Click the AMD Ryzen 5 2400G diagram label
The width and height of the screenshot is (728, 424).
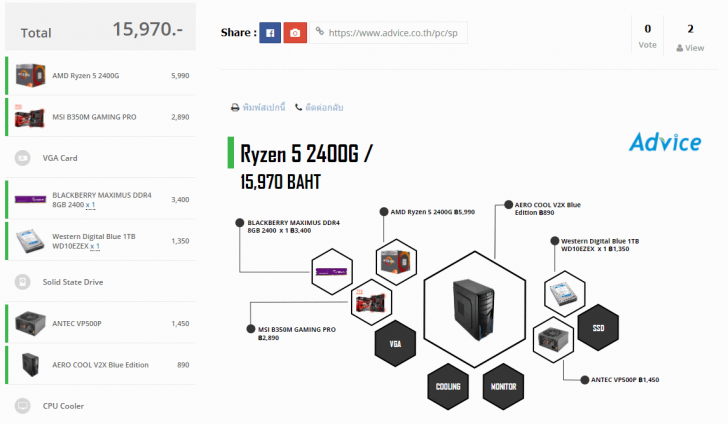click(432, 212)
